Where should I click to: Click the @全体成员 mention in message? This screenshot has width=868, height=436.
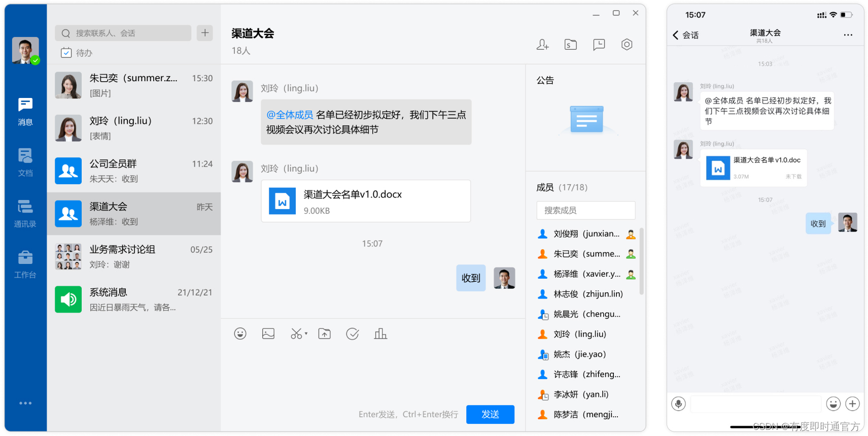pos(290,115)
